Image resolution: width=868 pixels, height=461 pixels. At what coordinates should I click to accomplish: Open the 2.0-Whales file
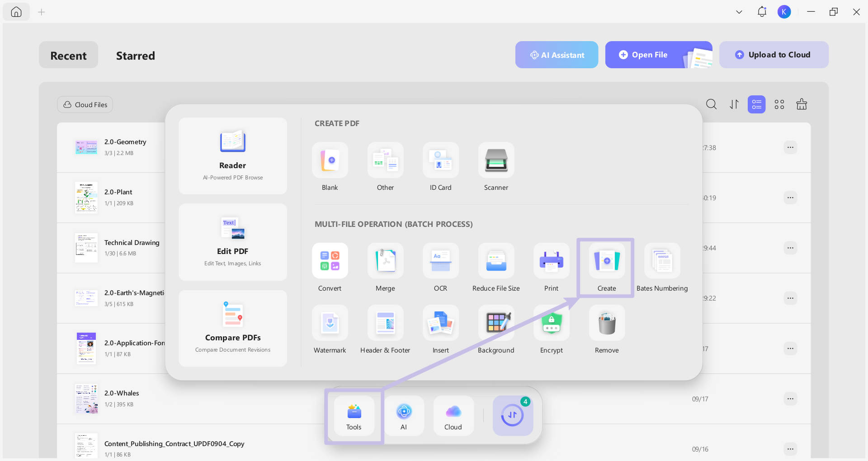pyautogui.click(x=122, y=393)
